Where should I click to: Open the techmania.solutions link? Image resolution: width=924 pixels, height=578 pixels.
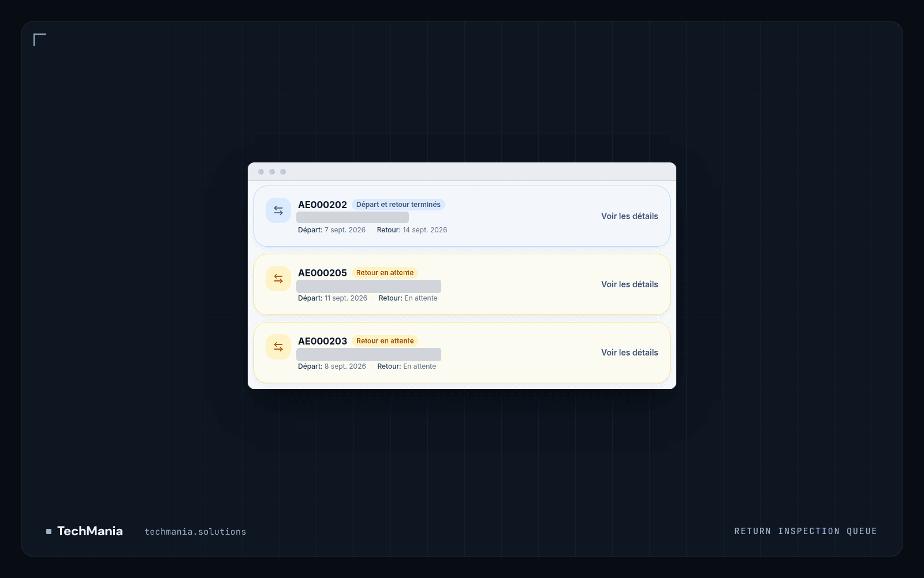pos(195,532)
